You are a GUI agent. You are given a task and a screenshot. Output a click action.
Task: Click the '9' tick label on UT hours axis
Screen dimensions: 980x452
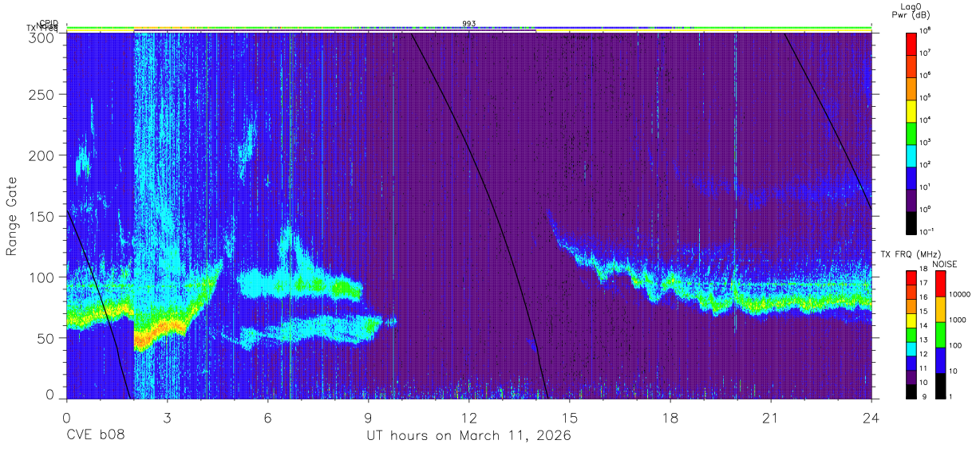point(368,418)
